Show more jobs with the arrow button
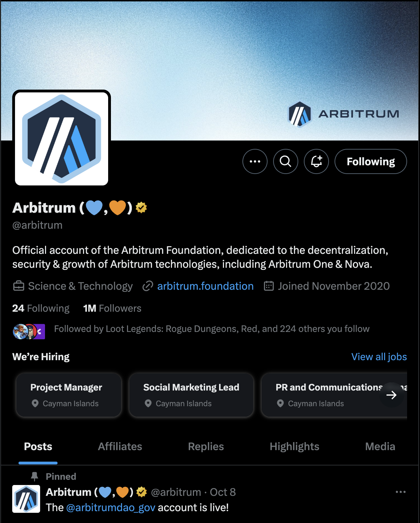 [x=391, y=395]
